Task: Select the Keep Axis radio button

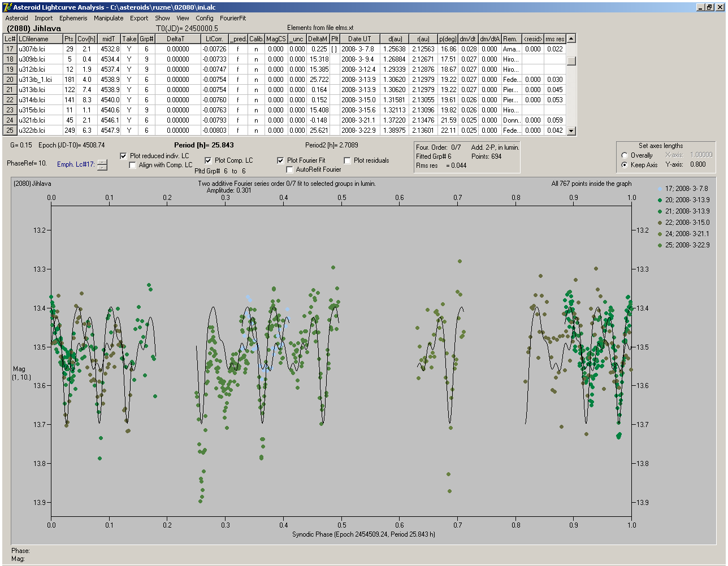Action: click(x=625, y=165)
